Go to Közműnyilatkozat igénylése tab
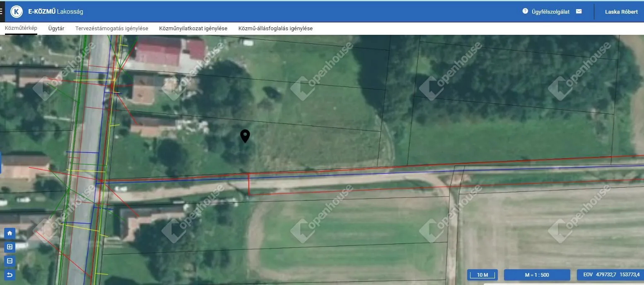 click(x=193, y=29)
